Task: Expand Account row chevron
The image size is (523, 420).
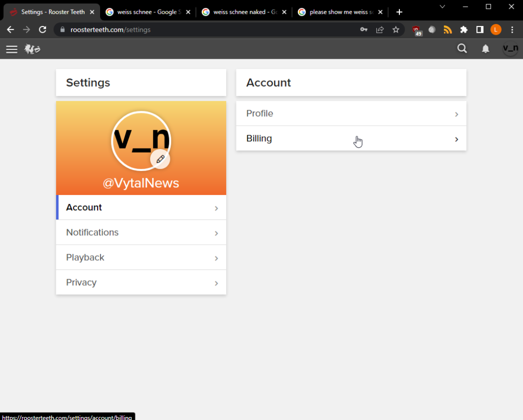Action: [x=216, y=208]
